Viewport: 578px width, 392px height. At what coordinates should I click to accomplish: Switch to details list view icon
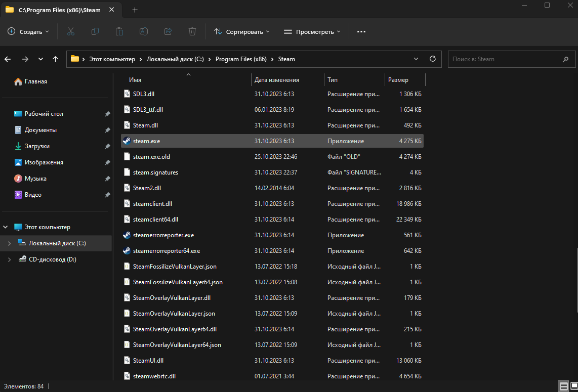click(x=563, y=386)
